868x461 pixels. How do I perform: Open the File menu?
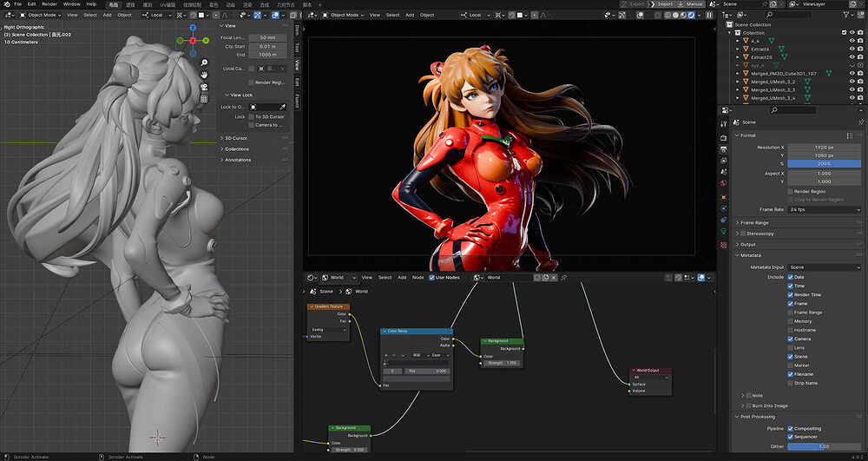17,3
